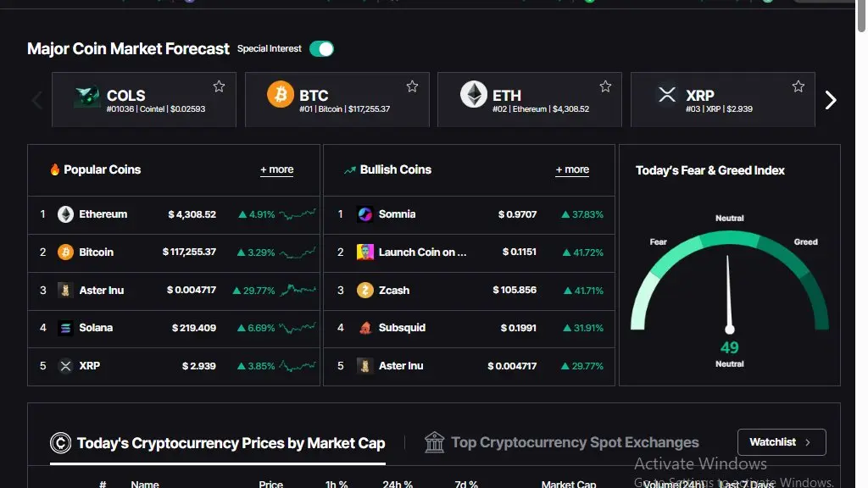
Task: Click the Somnia coin icon in Bullish Coins
Action: 365,214
